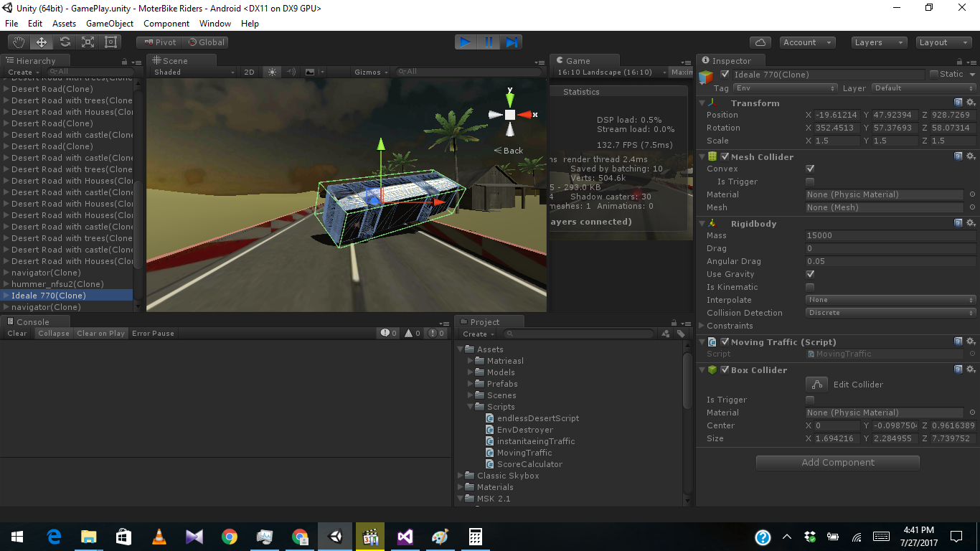Toggle Mesh Collider enabled checkbox
This screenshot has width=980, height=551.
coord(725,156)
